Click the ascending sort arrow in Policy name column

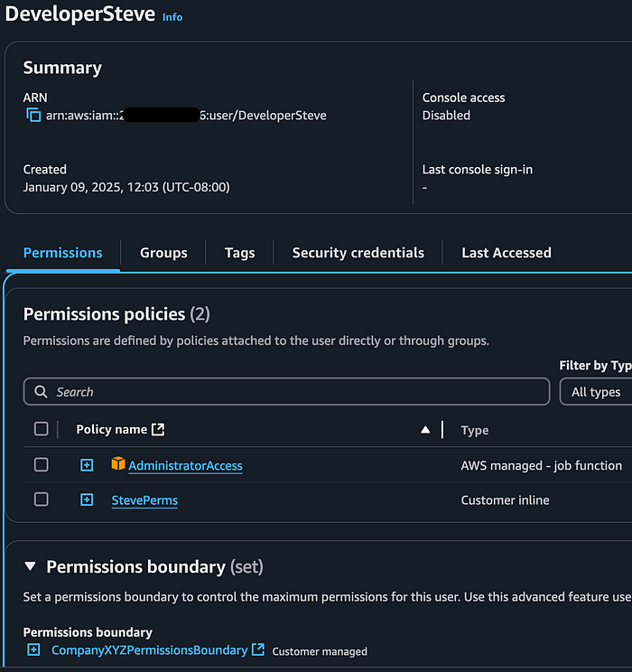(425, 430)
